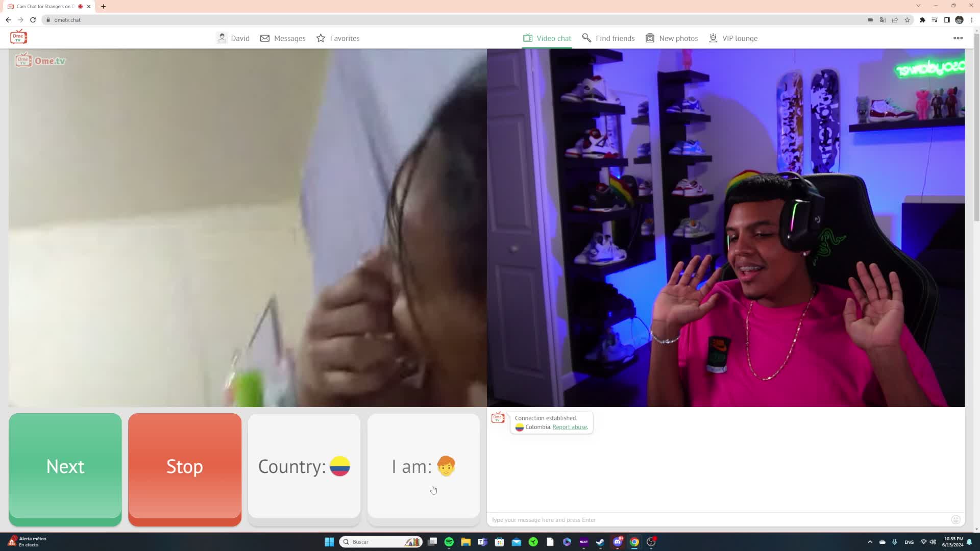Image resolution: width=980 pixels, height=551 pixels.
Task: Click the Report abuse link
Action: [x=570, y=427]
